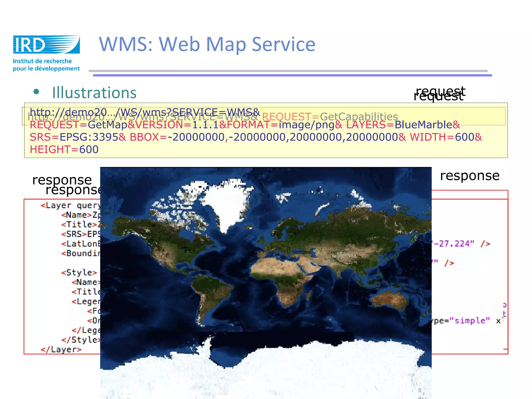532x399 pixels.
Task: Click the 'Illustrations' bullet text
Action: pos(94,93)
